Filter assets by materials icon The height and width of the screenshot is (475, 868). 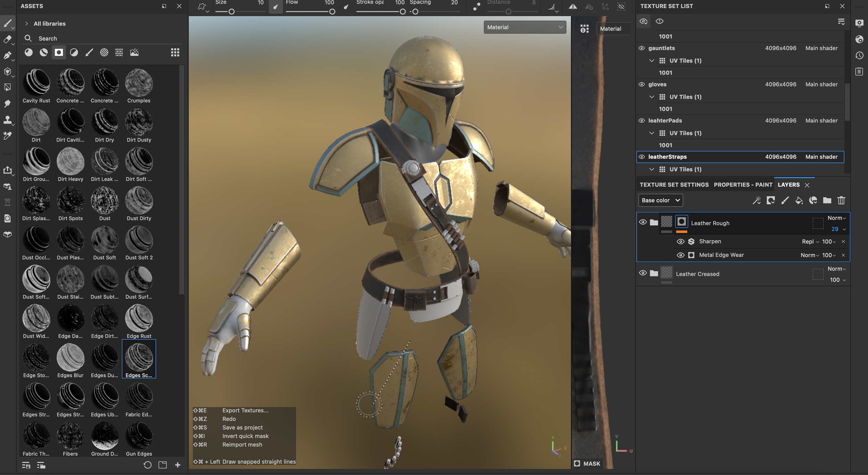point(28,52)
